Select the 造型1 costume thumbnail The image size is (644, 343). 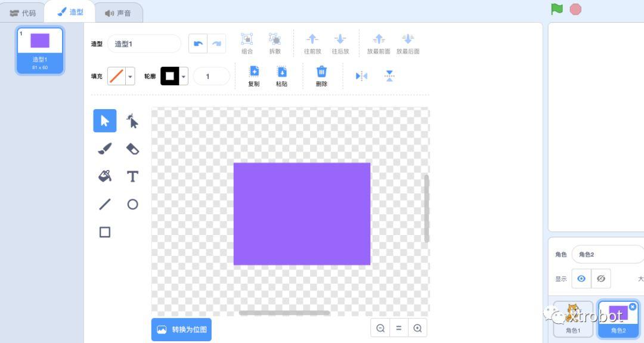(x=40, y=50)
